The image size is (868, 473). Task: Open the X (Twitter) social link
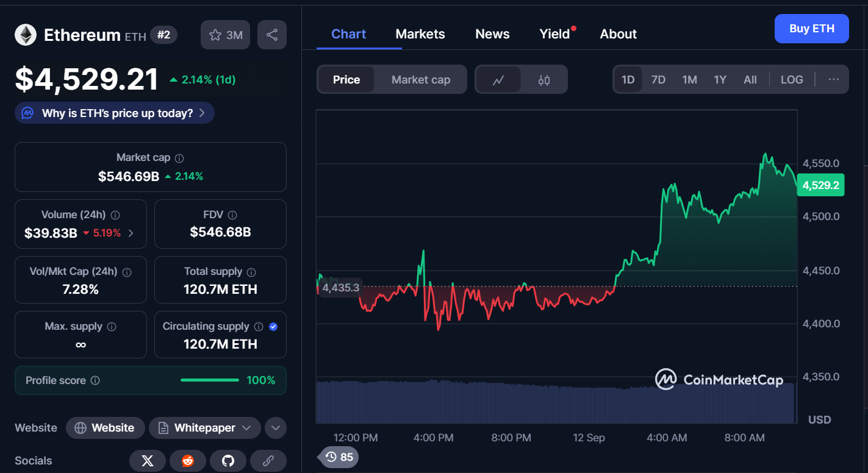(148, 461)
